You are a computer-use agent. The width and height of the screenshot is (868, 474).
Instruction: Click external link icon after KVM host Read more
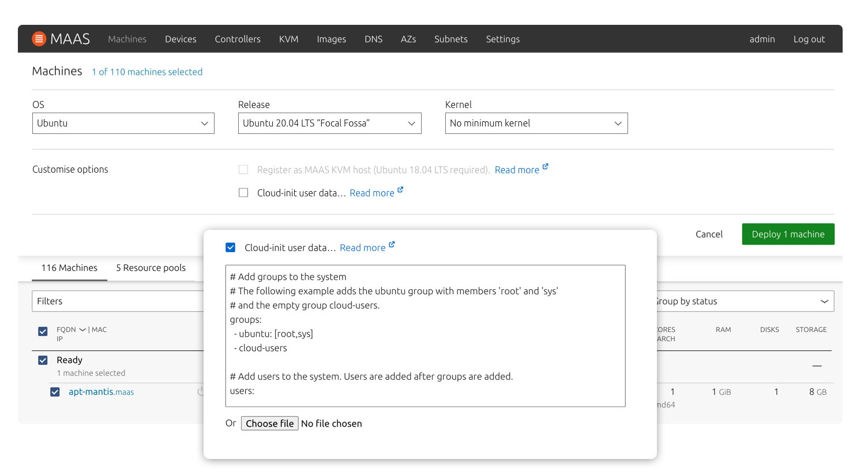546,167
